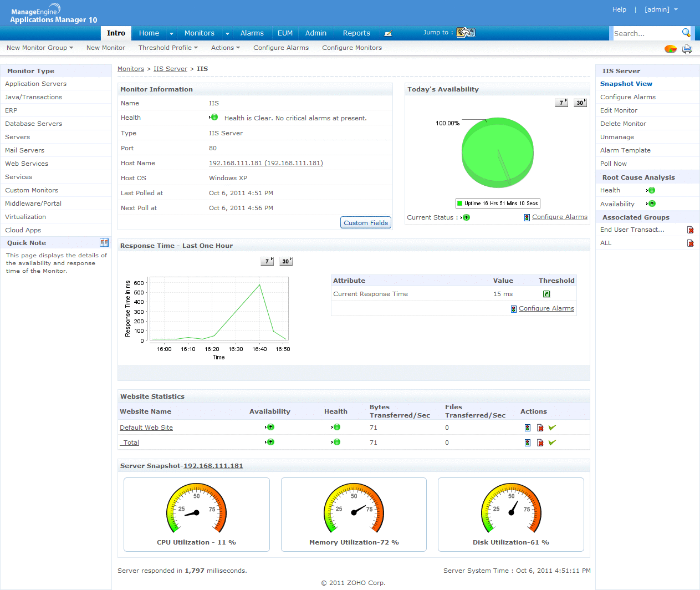Image resolution: width=700 pixels, height=590 pixels.
Task: Click the green Health status light in Monitor Information
Action: click(213, 117)
